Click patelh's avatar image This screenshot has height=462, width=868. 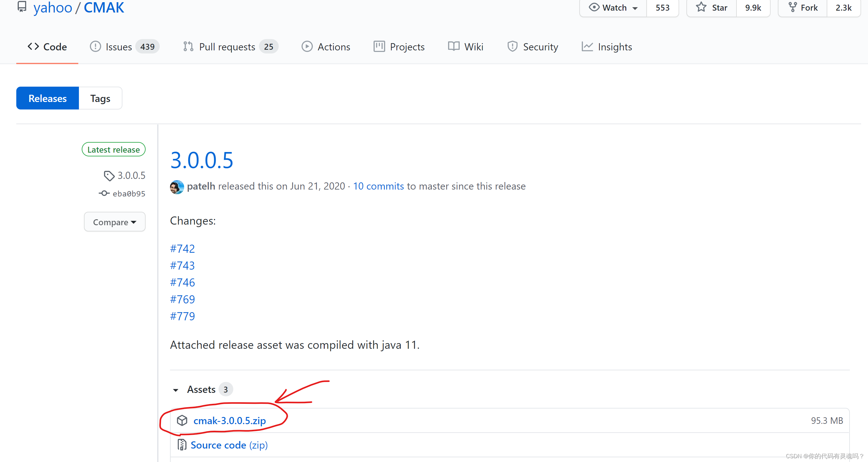pyautogui.click(x=177, y=187)
